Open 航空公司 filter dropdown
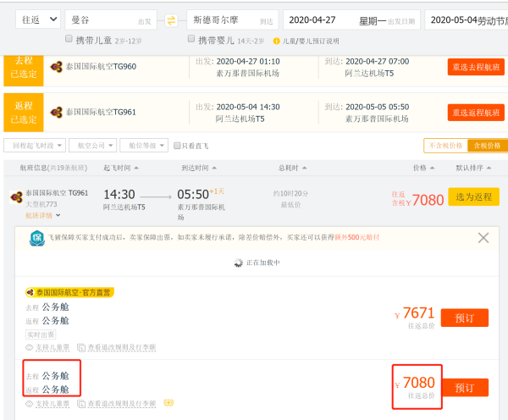This screenshot has height=420, width=508. pyautogui.click(x=92, y=146)
